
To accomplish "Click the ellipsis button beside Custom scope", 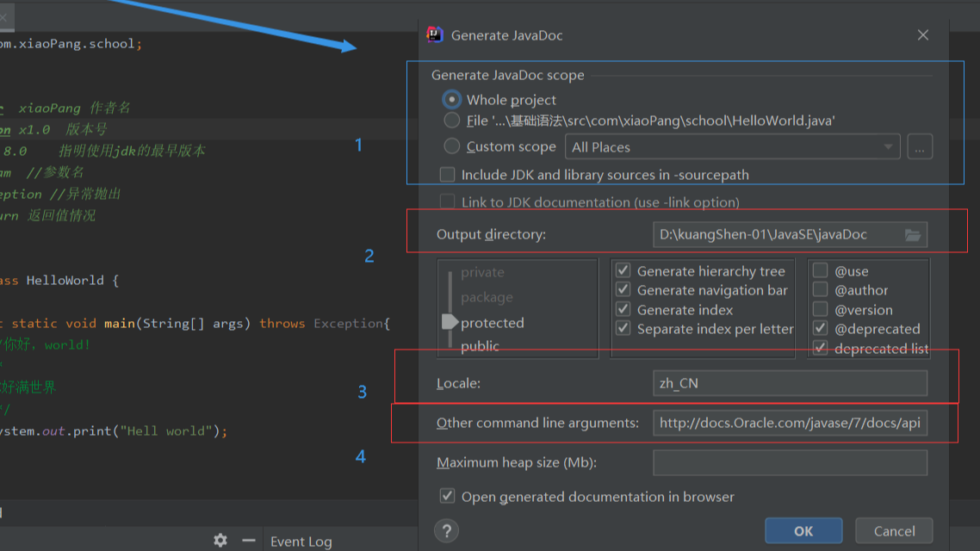I will 919,147.
